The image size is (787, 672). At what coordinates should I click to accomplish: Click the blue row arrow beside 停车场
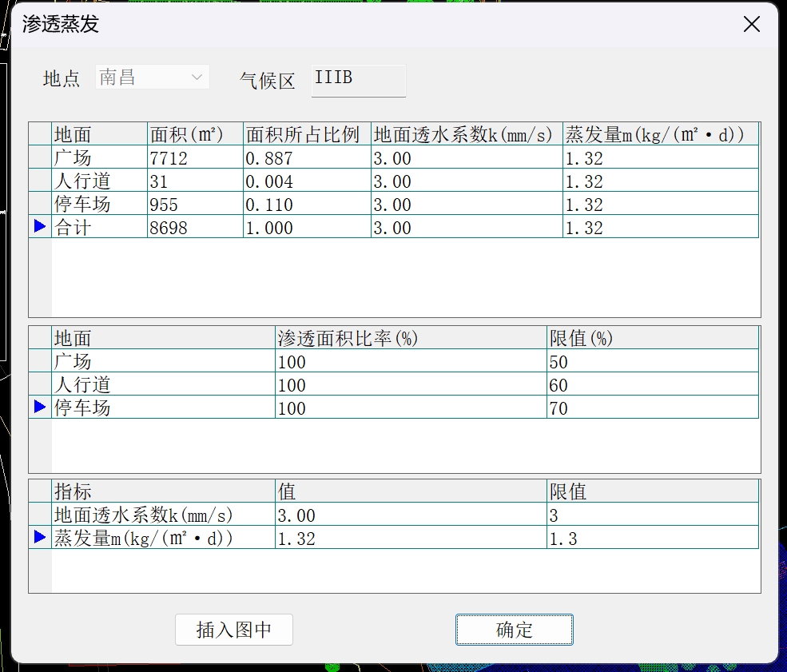pos(40,408)
